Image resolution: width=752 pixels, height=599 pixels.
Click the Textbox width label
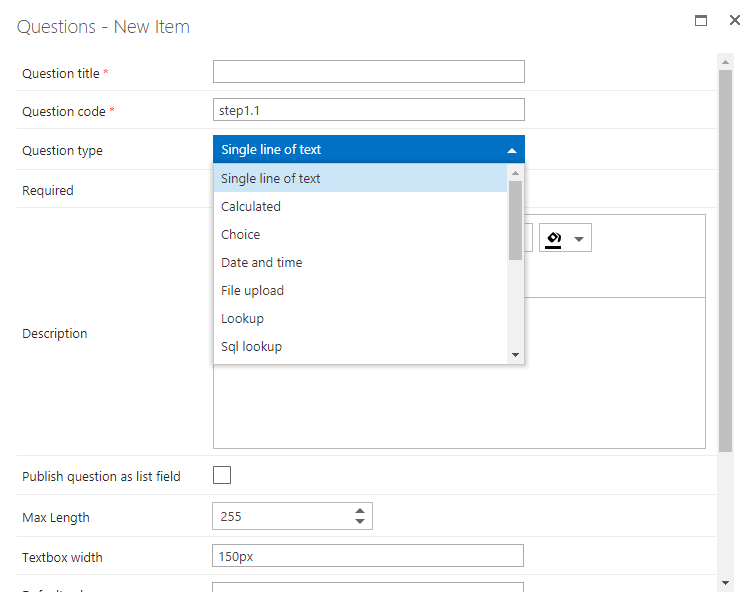click(62, 557)
